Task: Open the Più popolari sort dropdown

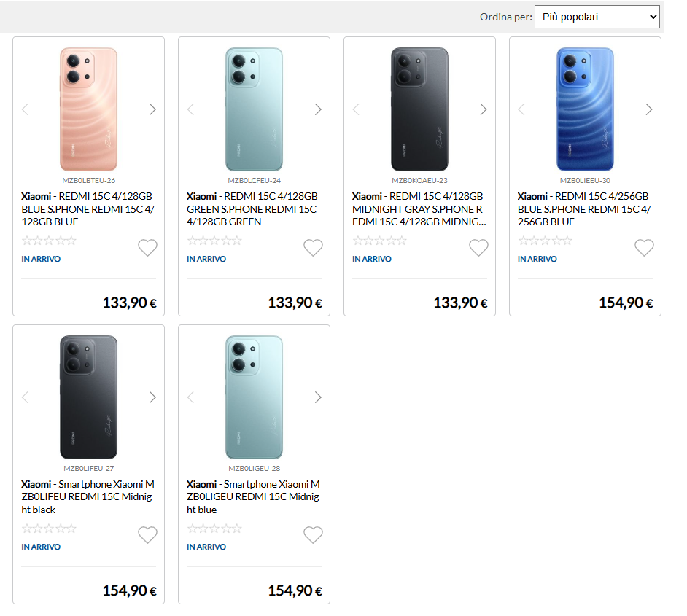Action: click(597, 17)
